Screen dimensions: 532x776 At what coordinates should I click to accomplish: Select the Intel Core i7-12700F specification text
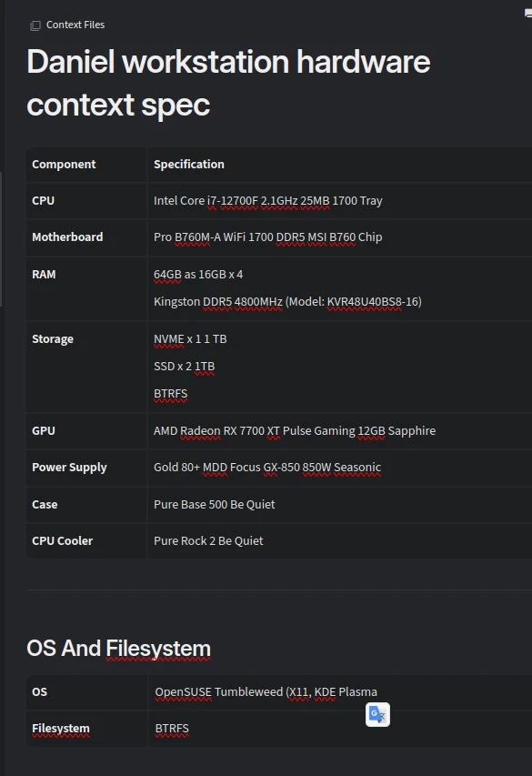pos(266,200)
